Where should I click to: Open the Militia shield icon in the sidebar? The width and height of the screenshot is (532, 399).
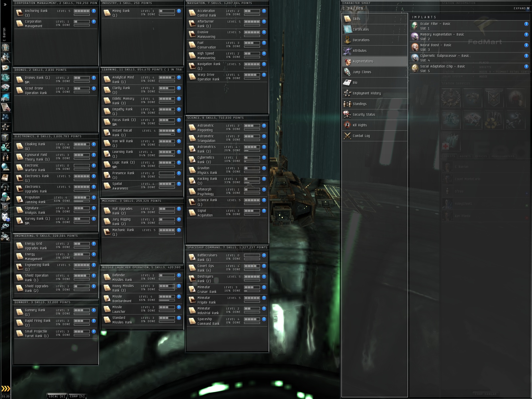coord(5,207)
